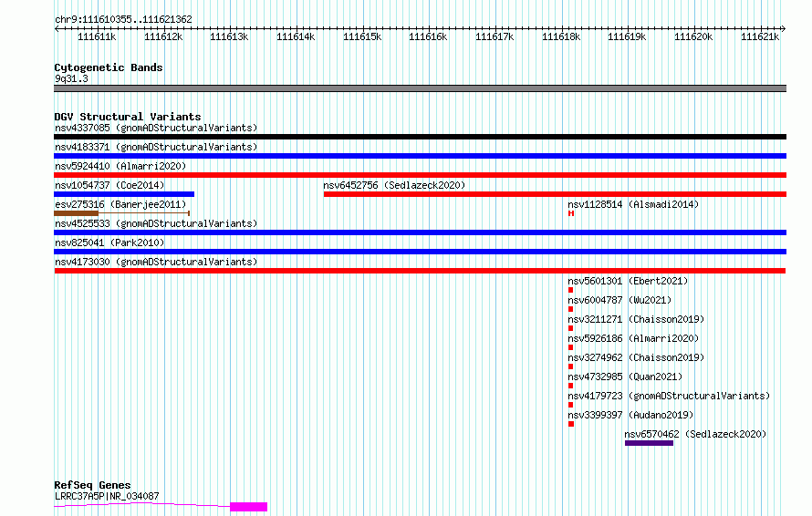The image size is (812, 516).
Task: Click red marker under nsv4179723
Action: (570, 405)
